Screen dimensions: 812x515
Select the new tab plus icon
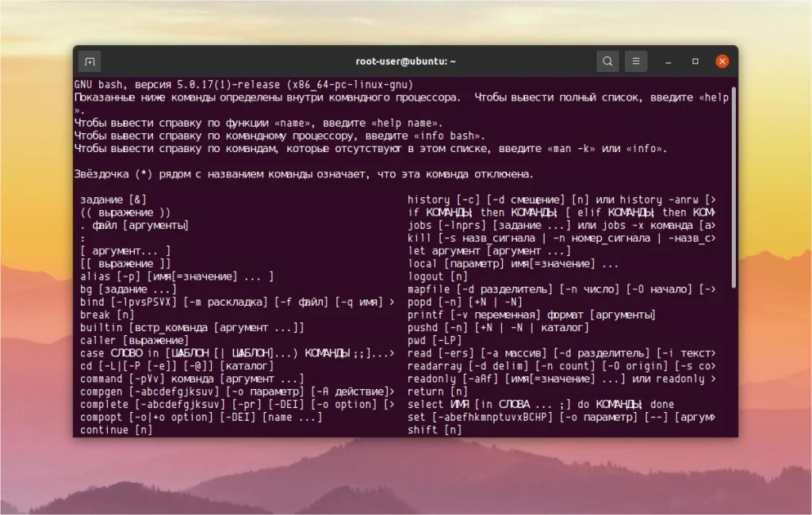[90, 60]
